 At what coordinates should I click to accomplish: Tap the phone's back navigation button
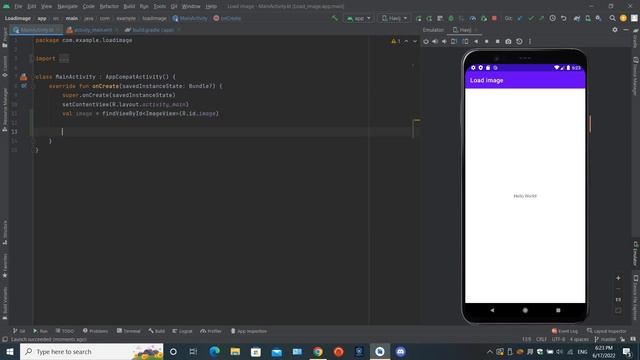tap(492, 310)
